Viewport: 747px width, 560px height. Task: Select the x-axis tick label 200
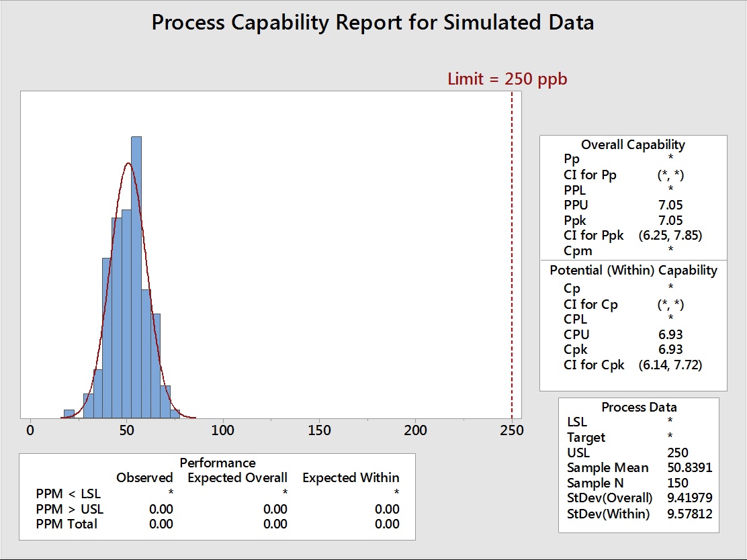(x=415, y=430)
